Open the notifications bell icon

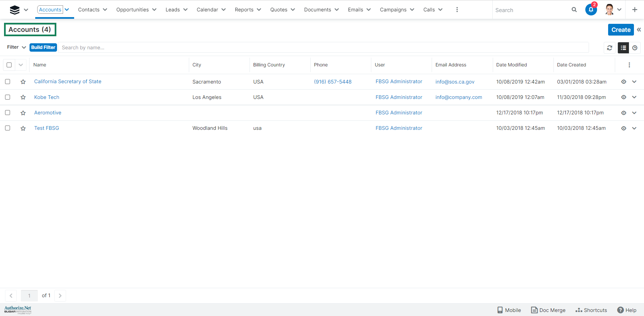tap(591, 10)
